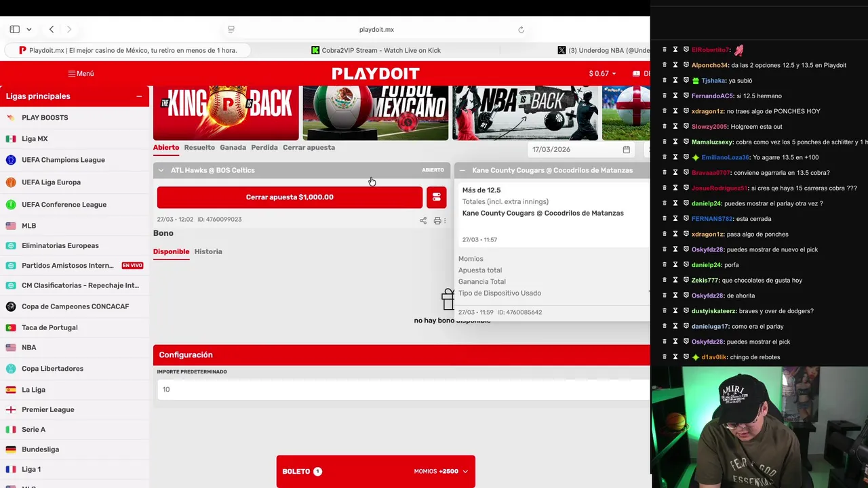Open the Safari sidebar toggle icon
Viewport: 868px width, 488px height.
click(15, 29)
